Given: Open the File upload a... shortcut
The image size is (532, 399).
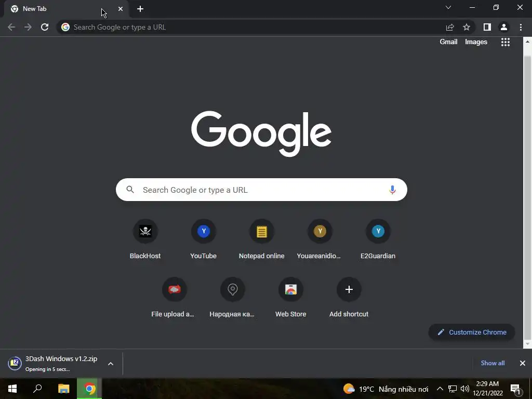Looking at the screenshot, I should click(175, 298).
